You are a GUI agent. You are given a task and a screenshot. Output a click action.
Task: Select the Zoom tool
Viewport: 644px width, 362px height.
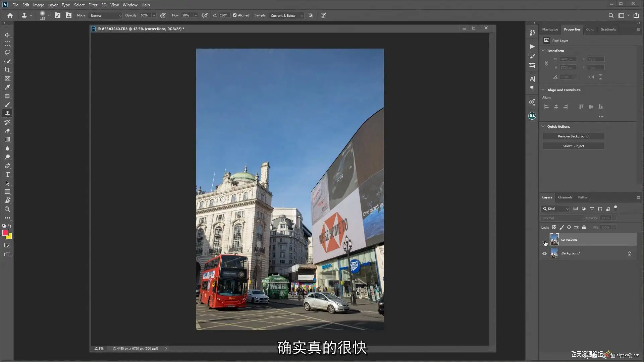tap(7, 209)
